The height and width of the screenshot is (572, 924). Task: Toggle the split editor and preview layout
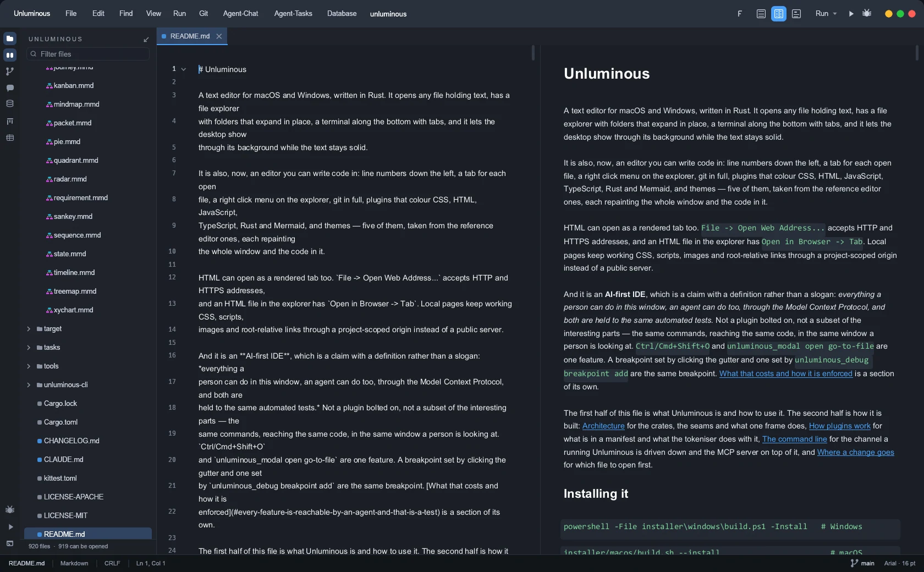pyautogui.click(x=779, y=14)
